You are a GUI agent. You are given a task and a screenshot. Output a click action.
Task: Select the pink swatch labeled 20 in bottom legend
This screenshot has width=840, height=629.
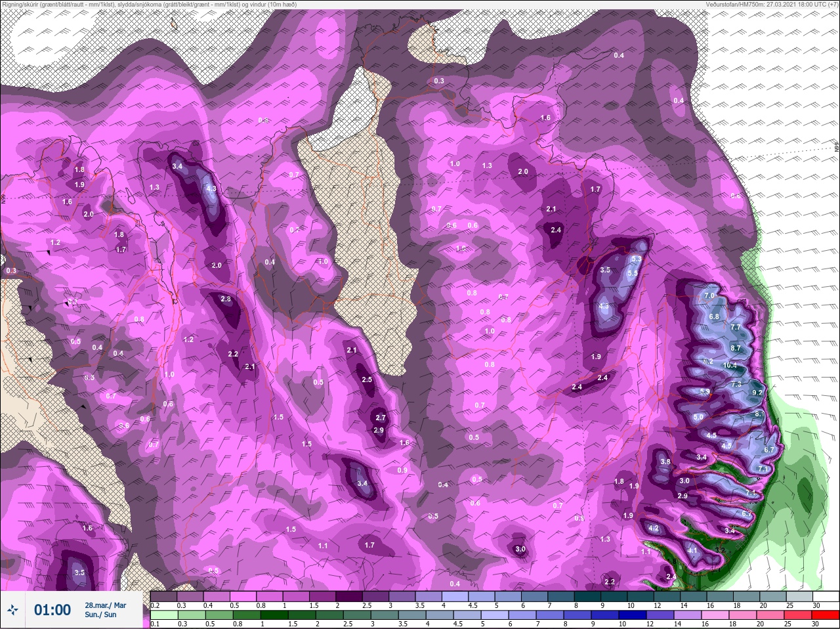point(772,615)
